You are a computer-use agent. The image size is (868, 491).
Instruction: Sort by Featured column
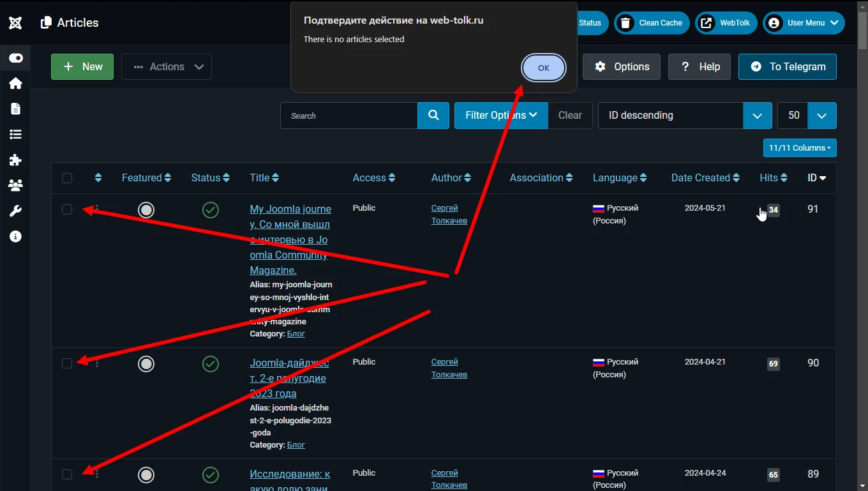click(x=146, y=178)
